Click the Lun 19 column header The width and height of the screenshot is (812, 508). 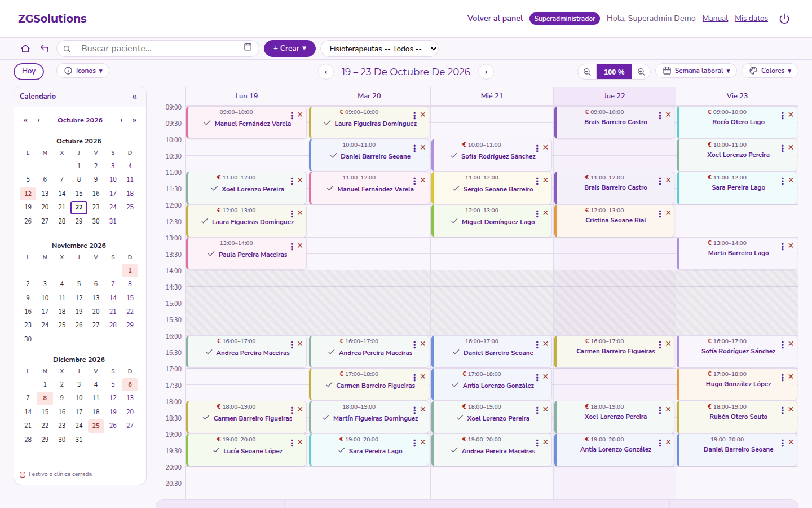click(246, 96)
